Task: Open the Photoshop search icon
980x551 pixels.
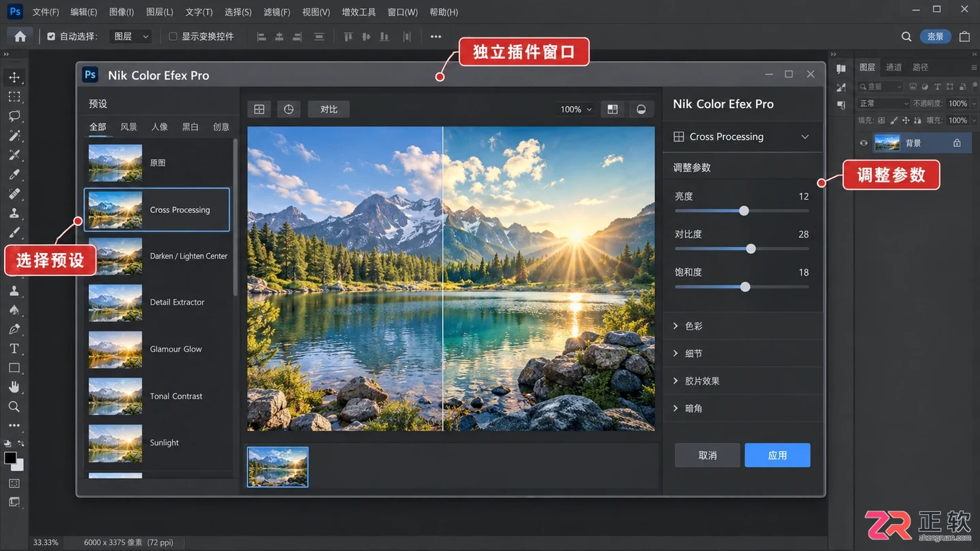Action: pos(906,37)
